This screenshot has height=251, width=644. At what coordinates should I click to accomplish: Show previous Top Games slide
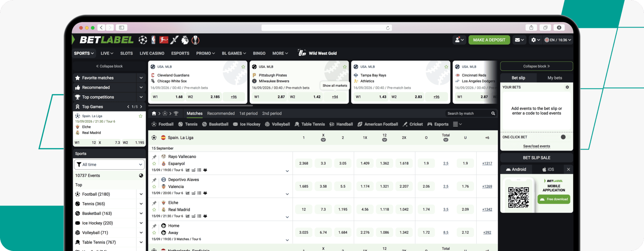pyautogui.click(x=128, y=107)
